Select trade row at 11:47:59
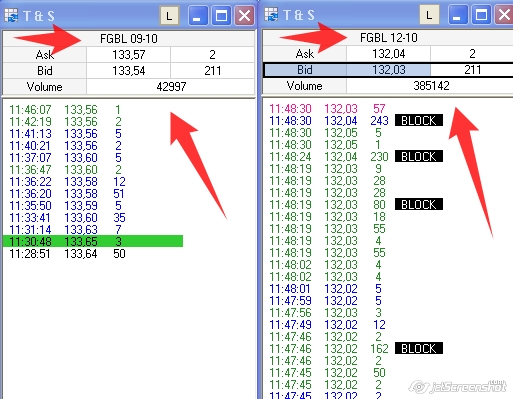This screenshot has width=513, height=399. coord(325,301)
